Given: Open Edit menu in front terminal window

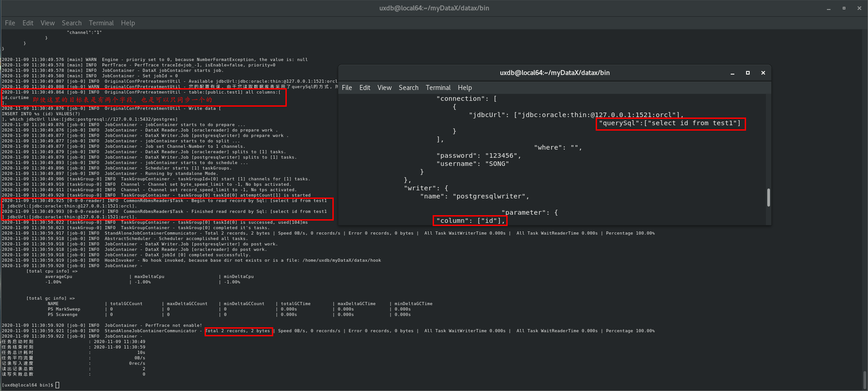Looking at the screenshot, I should point(365,88).
